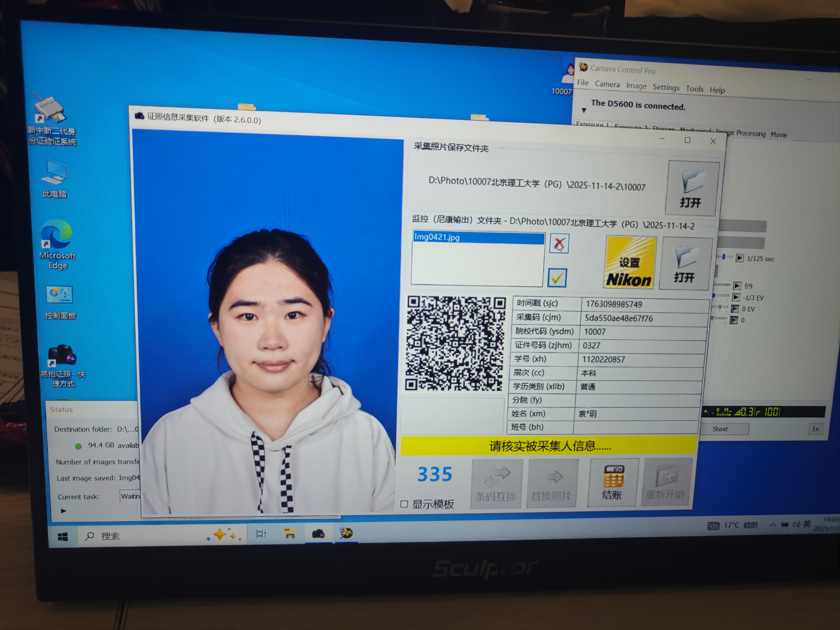Click the 条码互换 barcode swap icon

[497, 483]
